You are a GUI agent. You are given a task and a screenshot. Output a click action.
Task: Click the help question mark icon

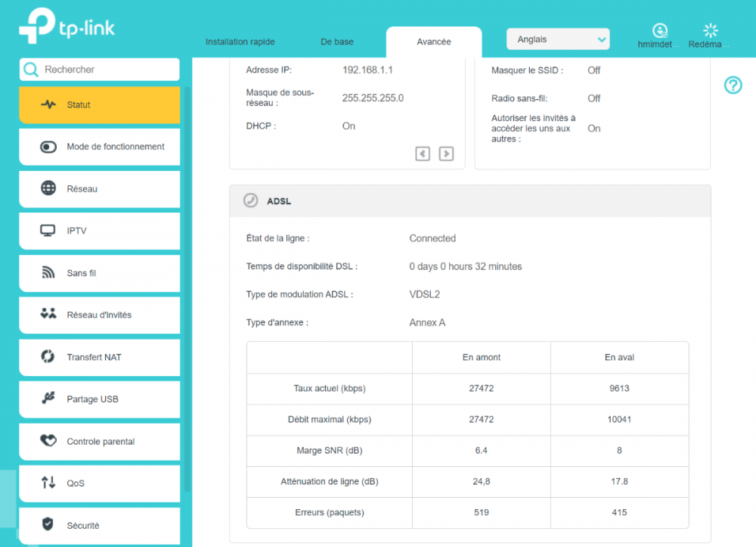click(733, 85)
